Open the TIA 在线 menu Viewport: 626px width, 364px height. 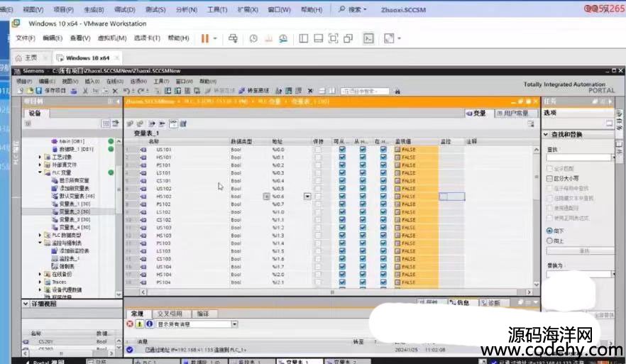click(114, 81)
